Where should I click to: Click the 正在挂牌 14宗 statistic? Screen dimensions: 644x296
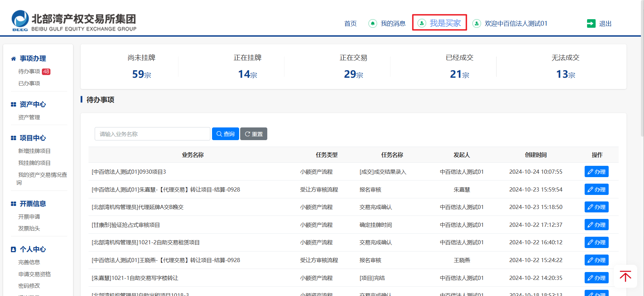coord(247,67)
